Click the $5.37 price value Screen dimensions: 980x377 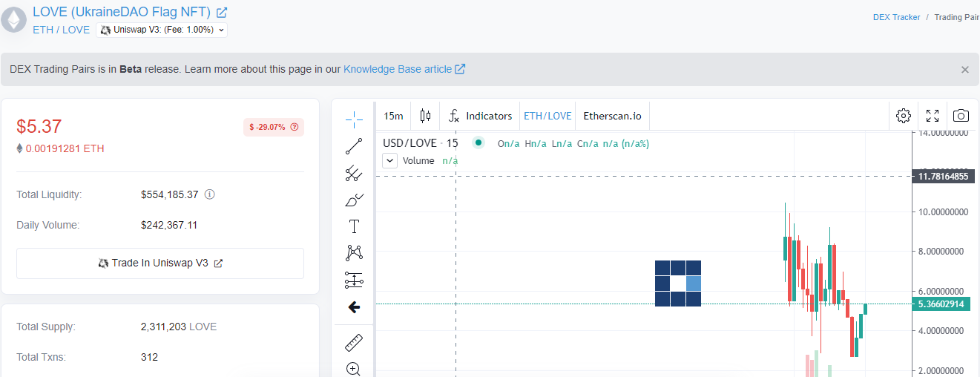[39, 126]
